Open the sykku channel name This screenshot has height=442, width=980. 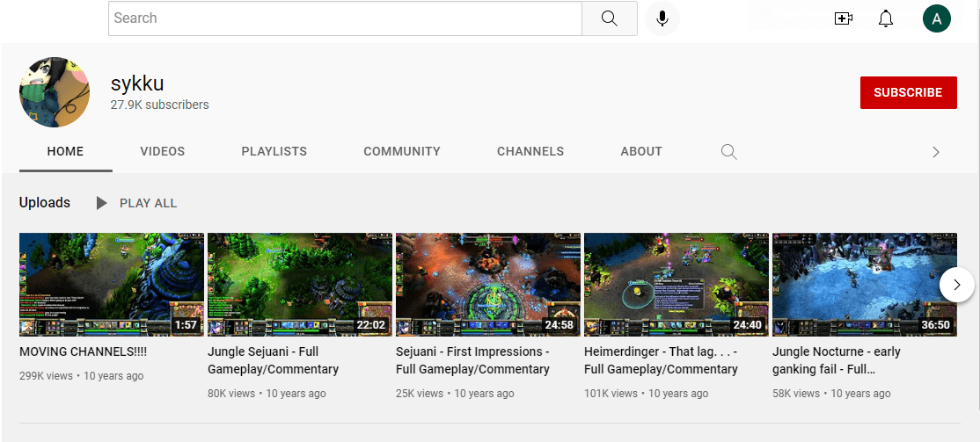[x=137, y=83]
